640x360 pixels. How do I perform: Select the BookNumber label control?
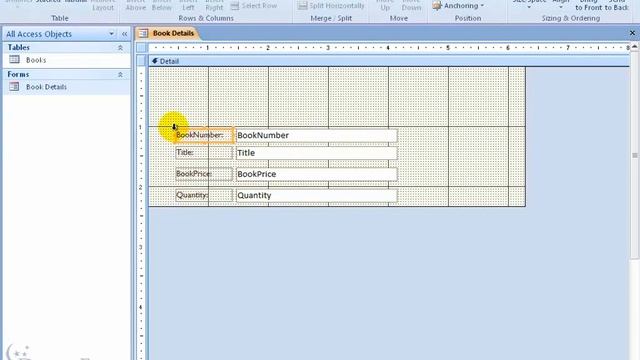tap(204, 135)
